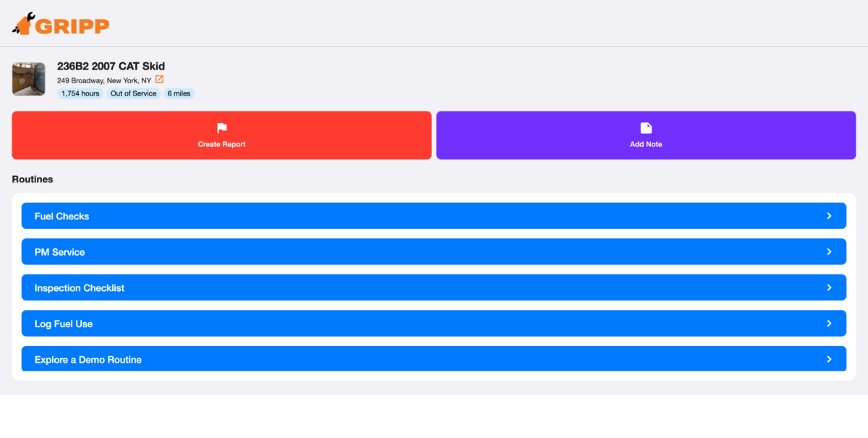Viewport: 868px width, 438px height.
Task: Click the Inspection Checklist chevron arrow
Action: 829,287
